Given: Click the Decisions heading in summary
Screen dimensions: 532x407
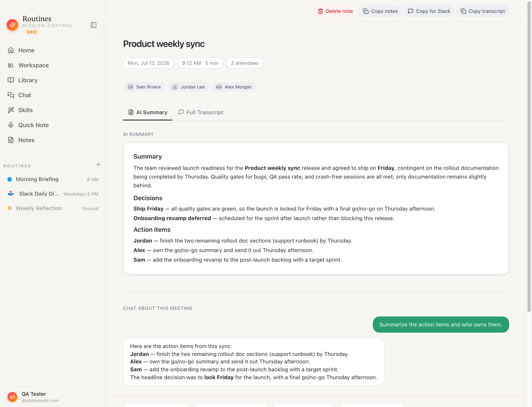Looking at the screenshot, I should pos(148,198).
